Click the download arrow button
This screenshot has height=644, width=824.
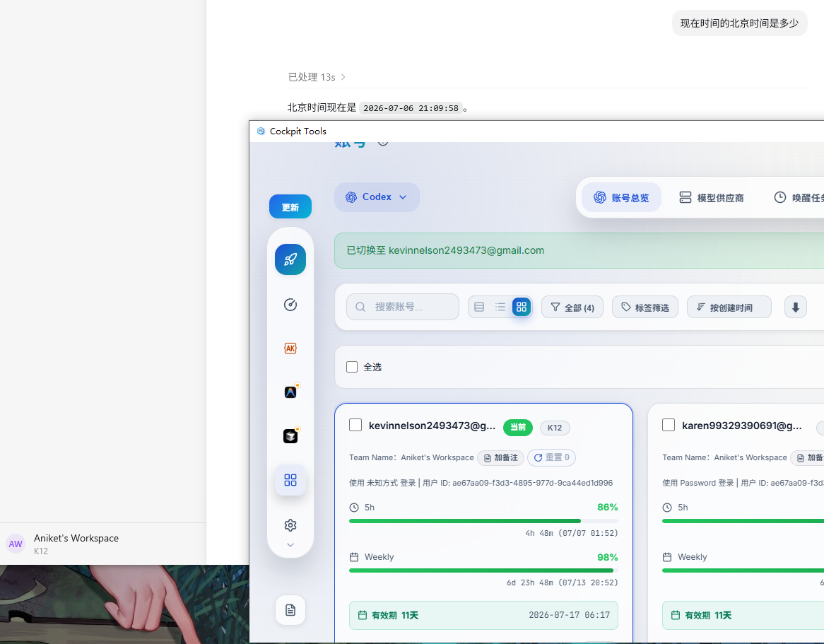point(795,307)
